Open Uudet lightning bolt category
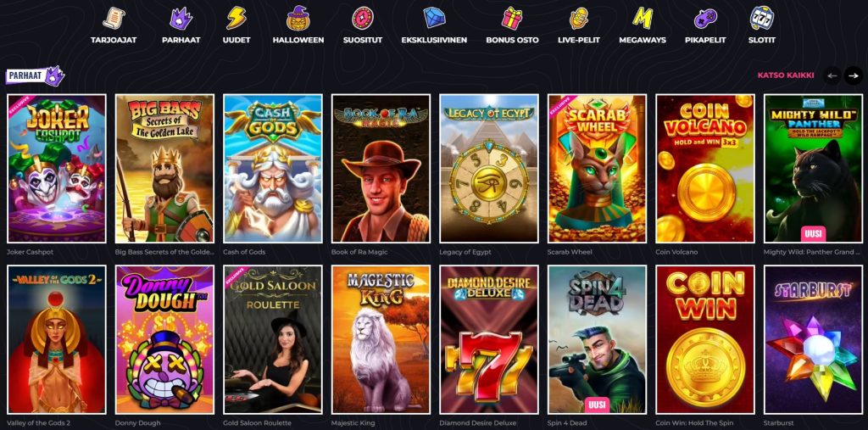868x430 pixels. coord(236,18)
